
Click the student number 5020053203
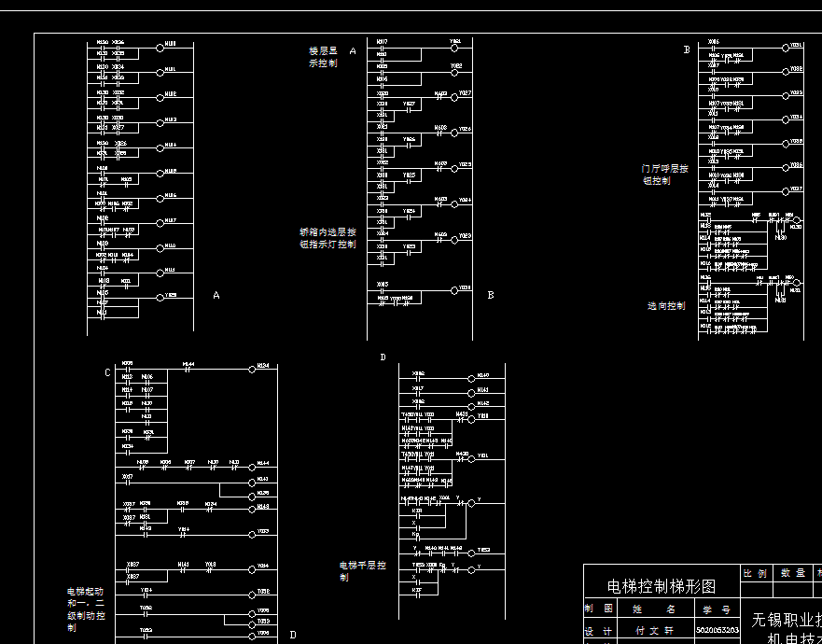coord(718,630)
